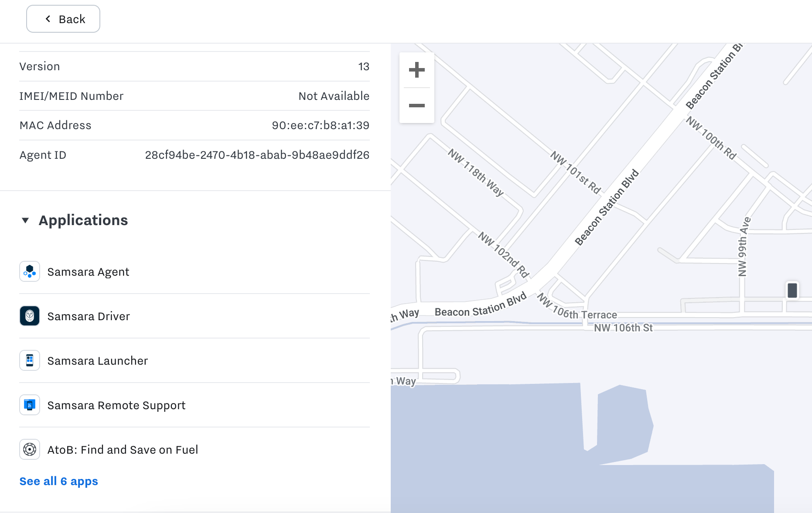Click the Samsara Remote Support icon
This screenshot has width=812, height=513.
pyautogui.click(x=30, y=405)
